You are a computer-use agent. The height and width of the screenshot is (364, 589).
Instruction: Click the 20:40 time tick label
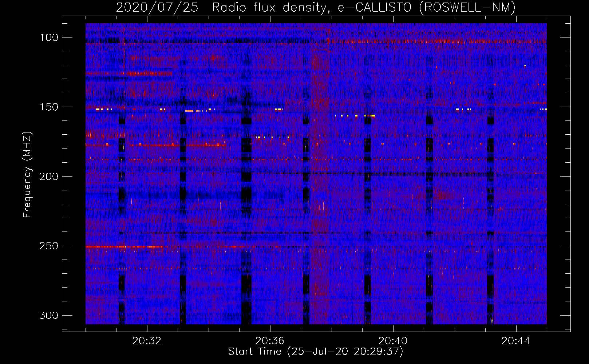[x=393, y=341]
